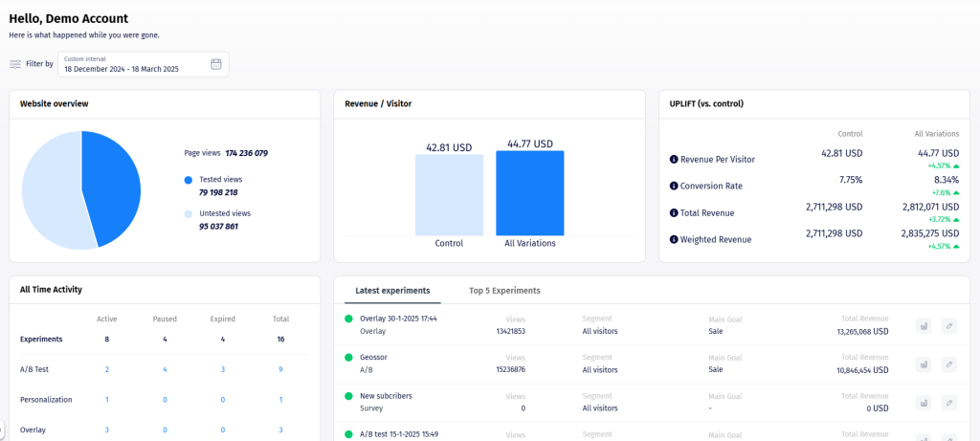Open the calendar date picker icon
The width and height of the screenshot is (980, 441).
tap(215, 64)
